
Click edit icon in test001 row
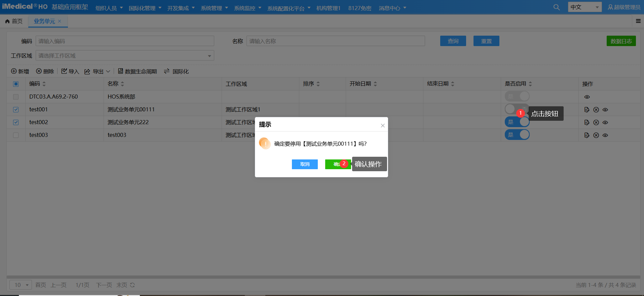tap(587, 110)
